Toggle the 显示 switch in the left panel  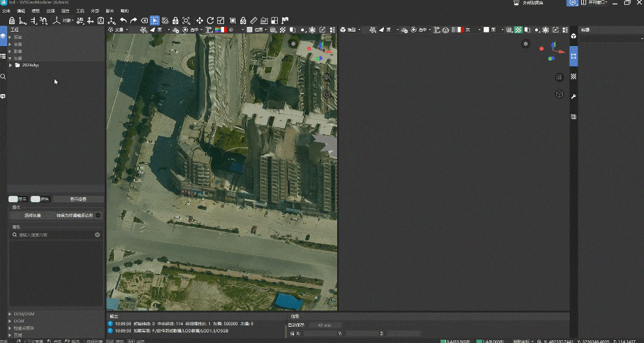click(13, 199)
